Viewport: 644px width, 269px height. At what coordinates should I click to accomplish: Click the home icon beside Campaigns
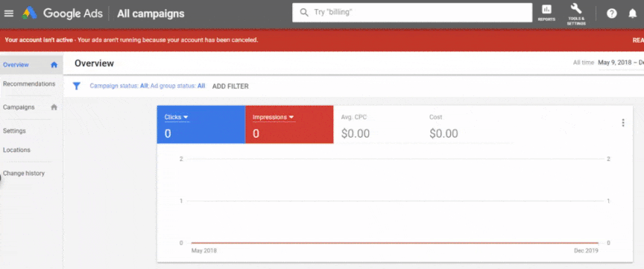pos(54,107)
